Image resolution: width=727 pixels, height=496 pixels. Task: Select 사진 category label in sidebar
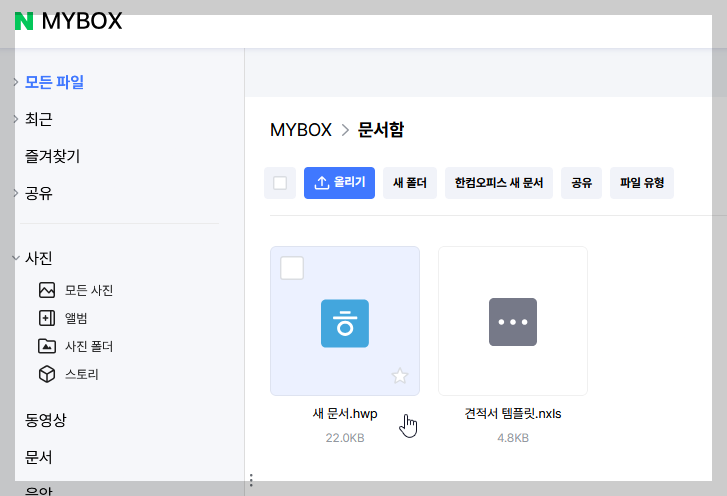[38, 258]
